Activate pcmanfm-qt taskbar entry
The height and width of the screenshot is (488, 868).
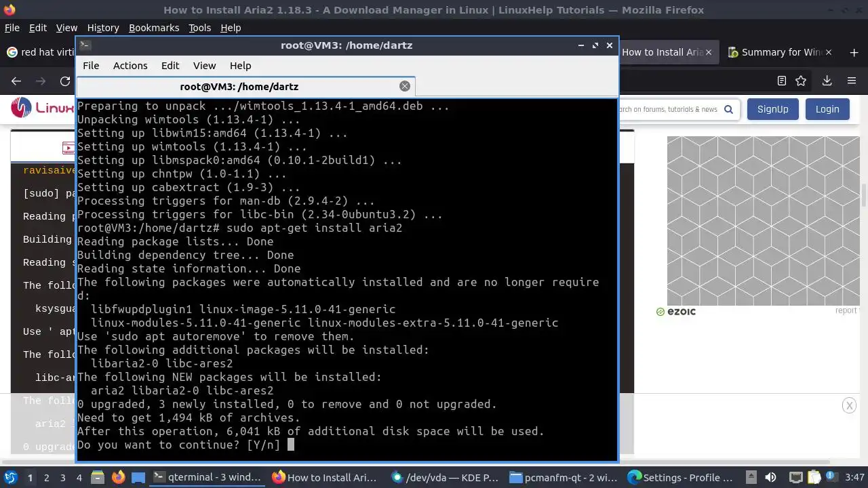tap(564, 477)
